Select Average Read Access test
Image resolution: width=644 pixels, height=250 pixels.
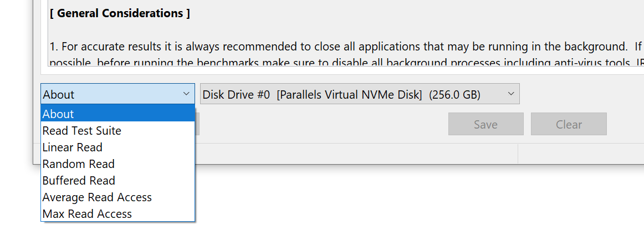(117, 197)
